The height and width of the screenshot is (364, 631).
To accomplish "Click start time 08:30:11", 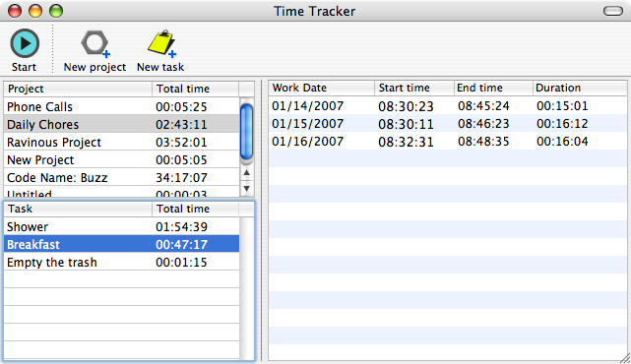I will [x=406, y=124].
